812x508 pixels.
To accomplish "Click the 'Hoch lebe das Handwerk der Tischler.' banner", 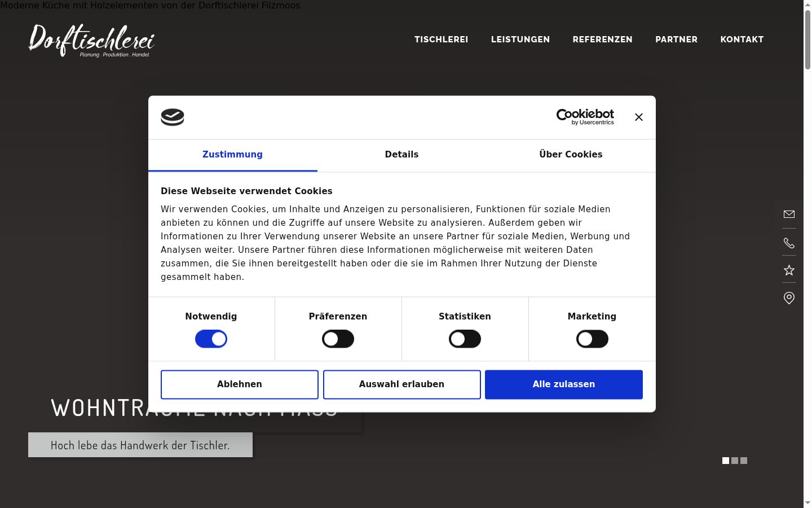I will click(140, 445).
